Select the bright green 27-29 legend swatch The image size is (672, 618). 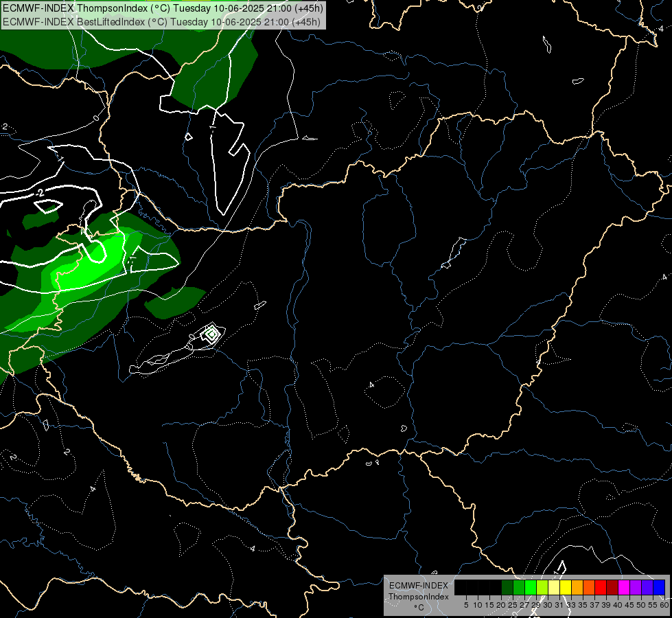[x=531, y=587]
